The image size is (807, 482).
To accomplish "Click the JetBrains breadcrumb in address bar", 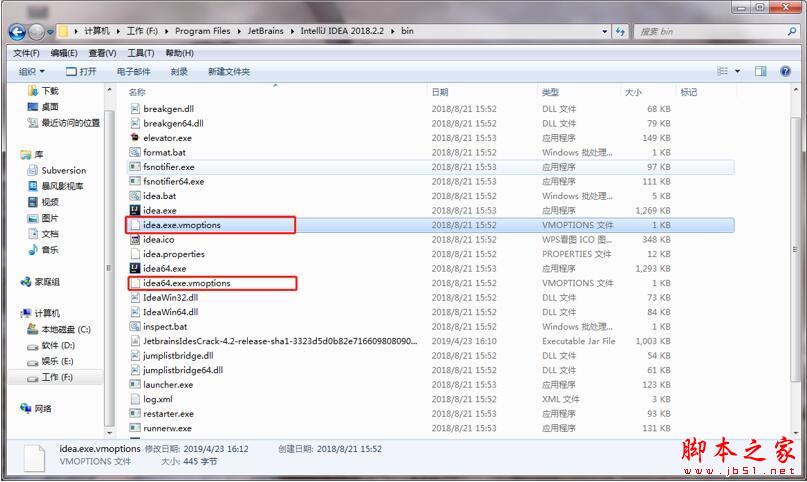I will (266, 31).
